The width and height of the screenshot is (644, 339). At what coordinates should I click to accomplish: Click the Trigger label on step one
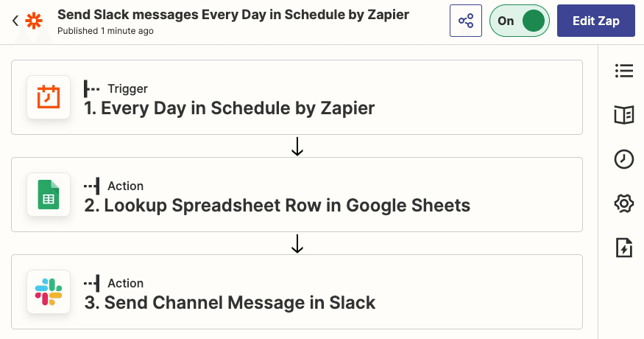click(x=127, y=88)
